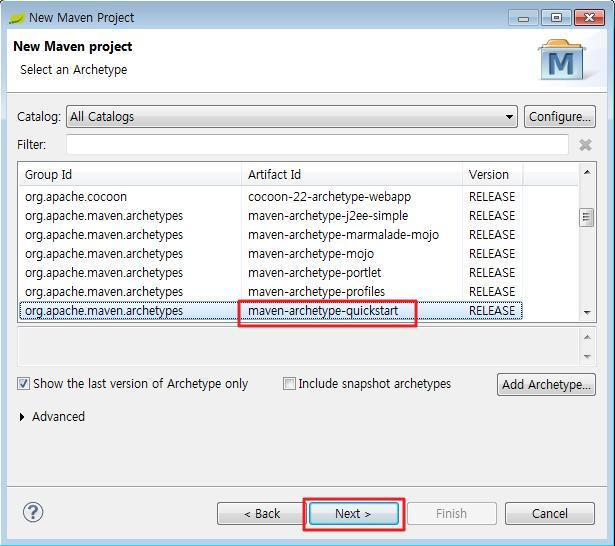Select maven-archetype-profiles archetype
This screenshot has height=546, width=615.
tap(271, 291)
